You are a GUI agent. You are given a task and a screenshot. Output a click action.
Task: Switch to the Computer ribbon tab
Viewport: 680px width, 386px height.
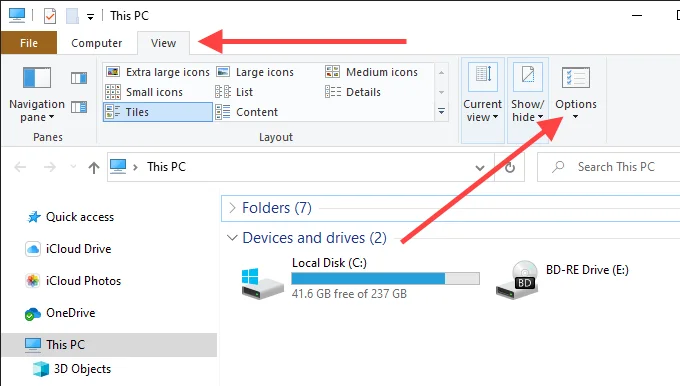97,43
